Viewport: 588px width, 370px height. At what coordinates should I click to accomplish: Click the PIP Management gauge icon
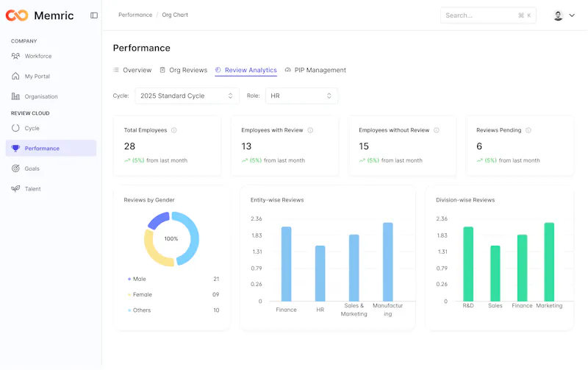click(x=287, y=70)
